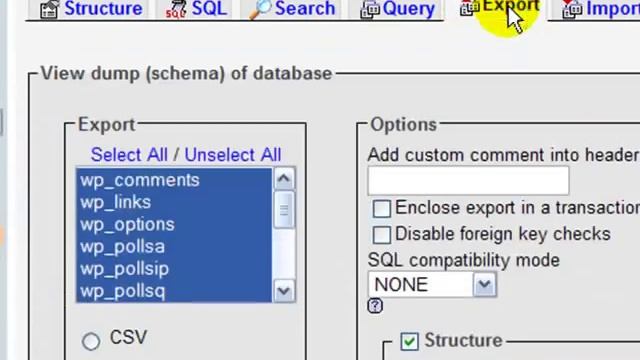Switch to the Search tab
The width and height of the screenshot is (640, 360).
292,9
